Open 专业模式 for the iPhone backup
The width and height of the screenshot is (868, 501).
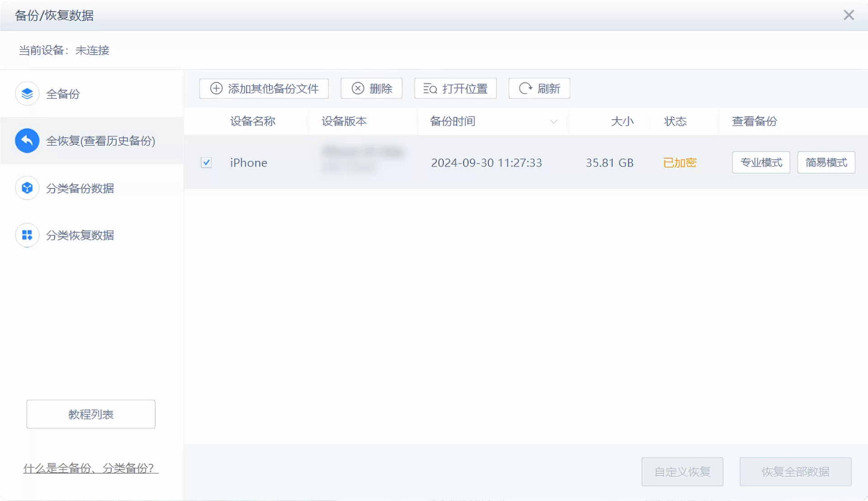[760, 162]
